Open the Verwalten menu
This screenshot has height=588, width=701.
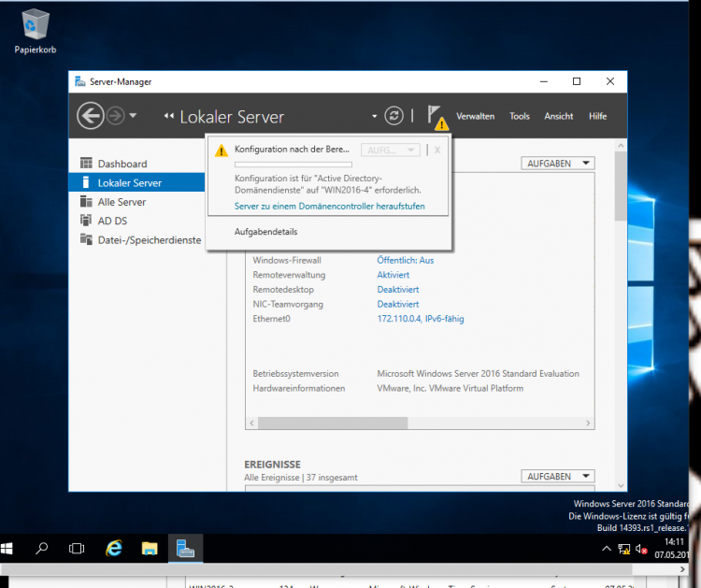click(x=475, y=117)
